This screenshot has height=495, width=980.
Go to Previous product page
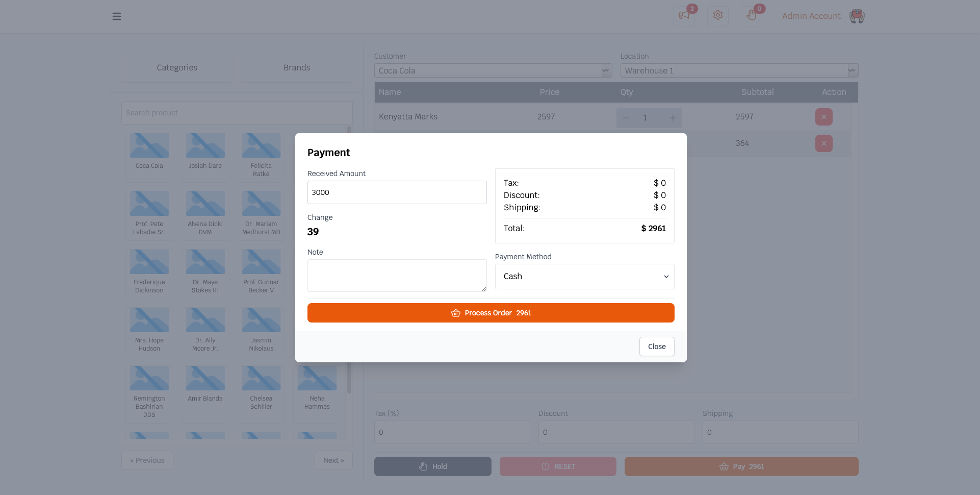[147, 460]
